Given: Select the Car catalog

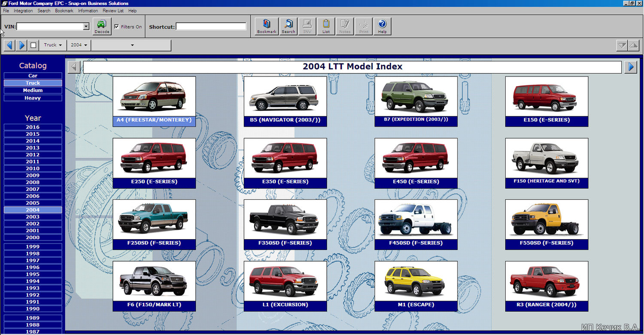Looking at the screenshot, I should click(x=33, y=76).
